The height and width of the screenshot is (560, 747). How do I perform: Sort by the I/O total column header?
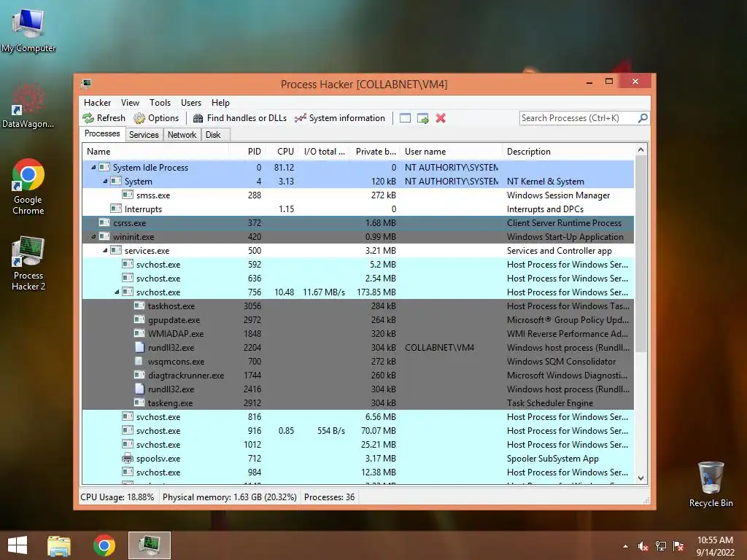pyautogui.click(x=323, y=152)
